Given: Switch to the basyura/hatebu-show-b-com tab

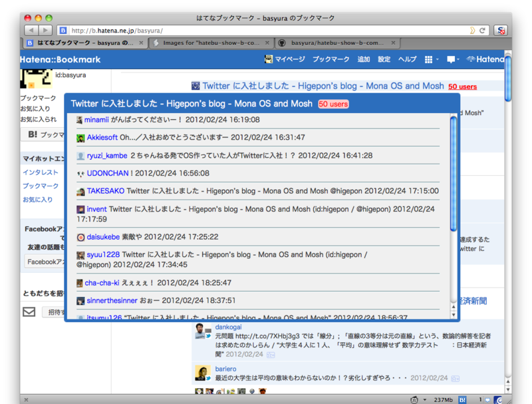Looking at the screenshot, I should tap(337, 43).
